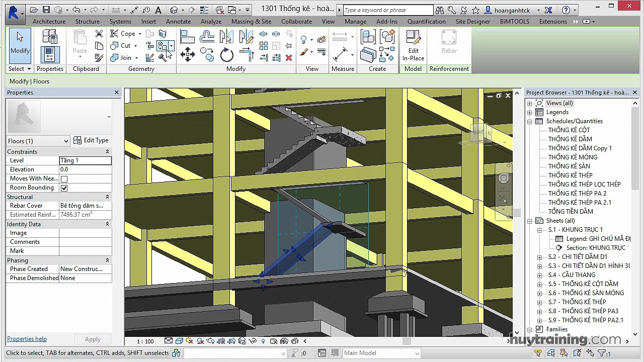This screenshot has height=362, width=644.
Task: Select Mirror - Draw Axis tool
Action: [x=246, y=37]
